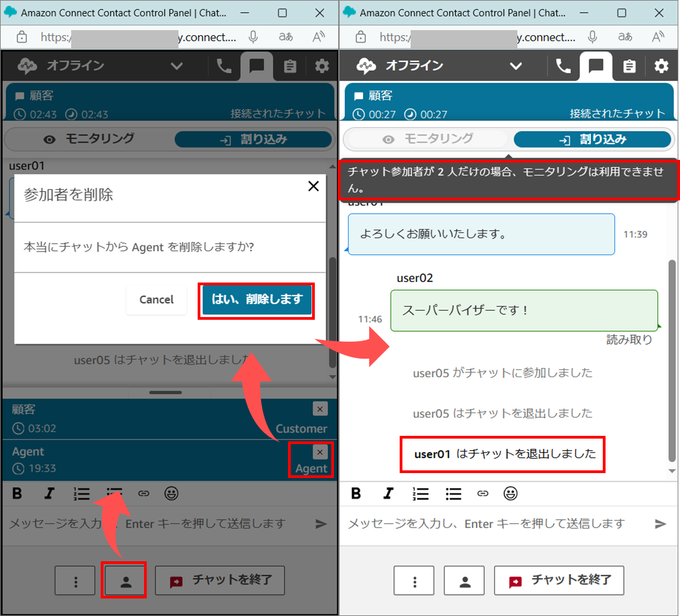680x616 pixels.
Task: Click microphone icon in left address bar
Action: [x=253, y=37]
